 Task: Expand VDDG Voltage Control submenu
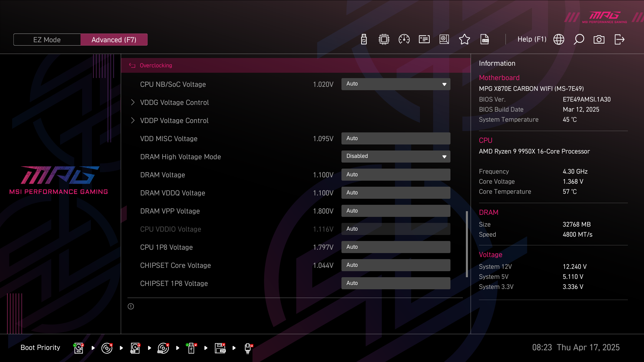coord(174,103)
